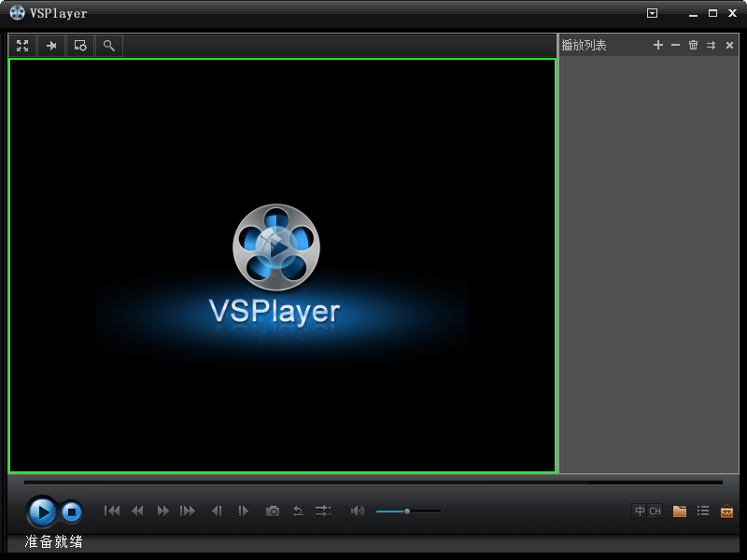Open the playback settings equalizer icon
Screen dimensions: 747x560
pos(322,511)
